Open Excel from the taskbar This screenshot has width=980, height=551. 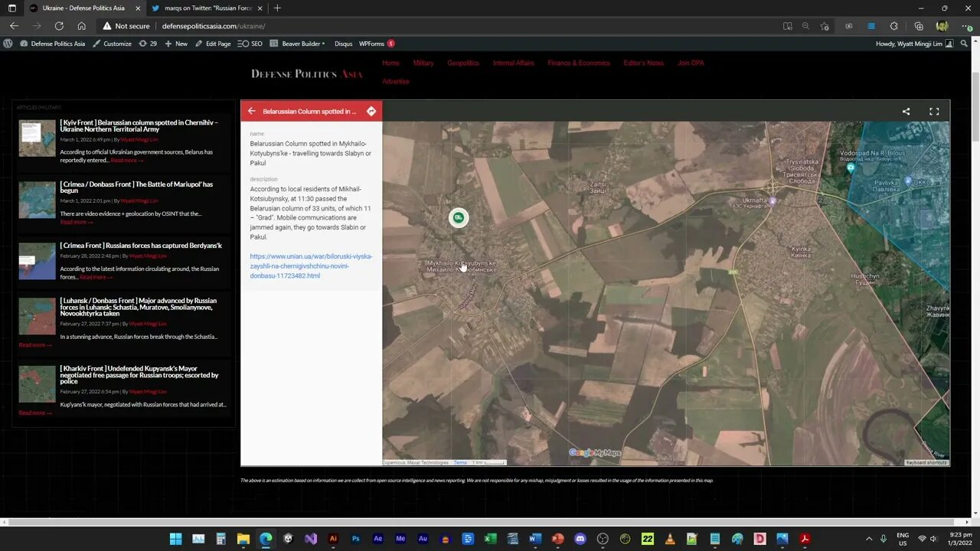coord(490,539)
